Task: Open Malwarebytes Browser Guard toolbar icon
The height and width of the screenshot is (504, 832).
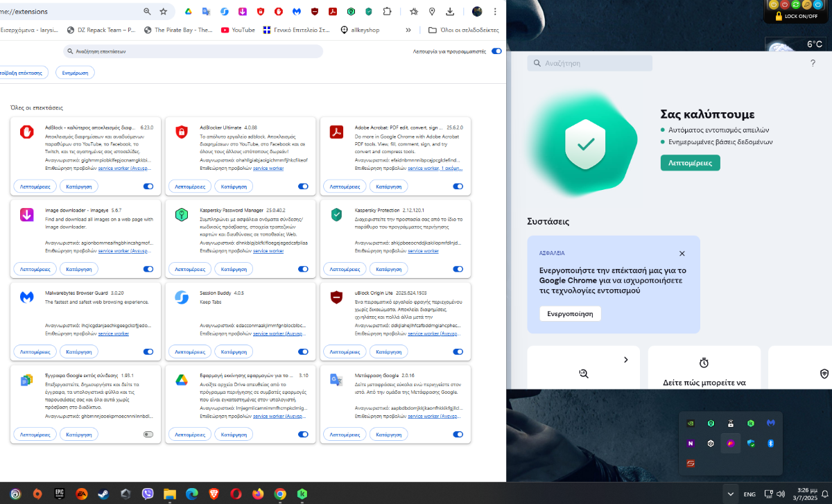Action: click(297, 12)
